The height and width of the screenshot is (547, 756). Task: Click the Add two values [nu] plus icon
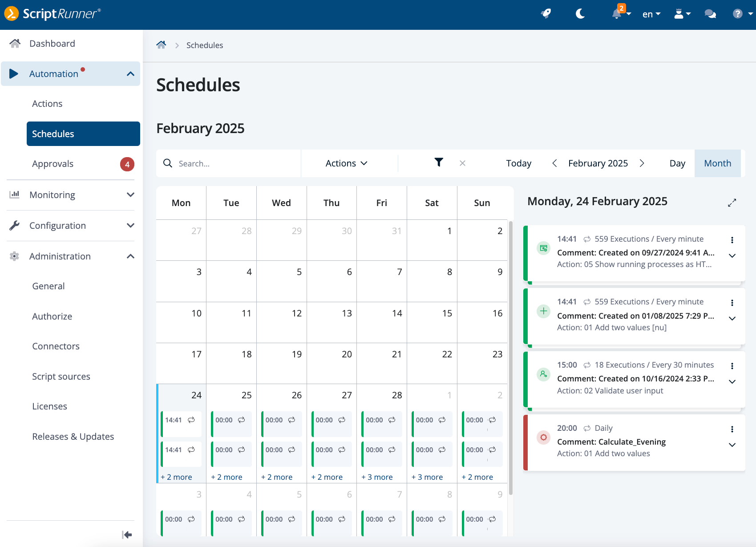(x=543, y=311)
